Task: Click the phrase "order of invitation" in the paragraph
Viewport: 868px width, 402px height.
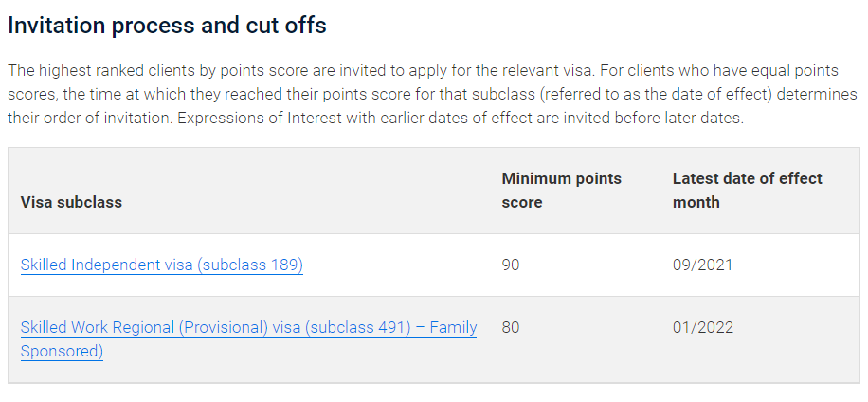Action: tap(99, 118)
